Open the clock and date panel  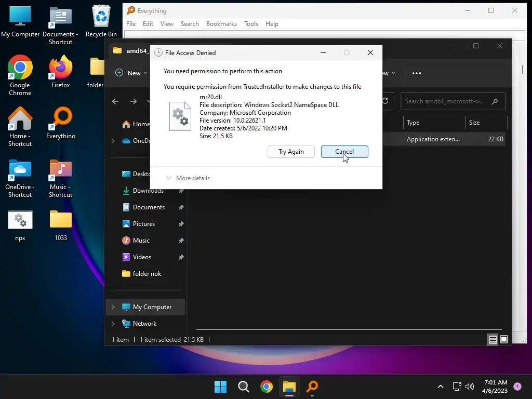[x=495, y=387]
